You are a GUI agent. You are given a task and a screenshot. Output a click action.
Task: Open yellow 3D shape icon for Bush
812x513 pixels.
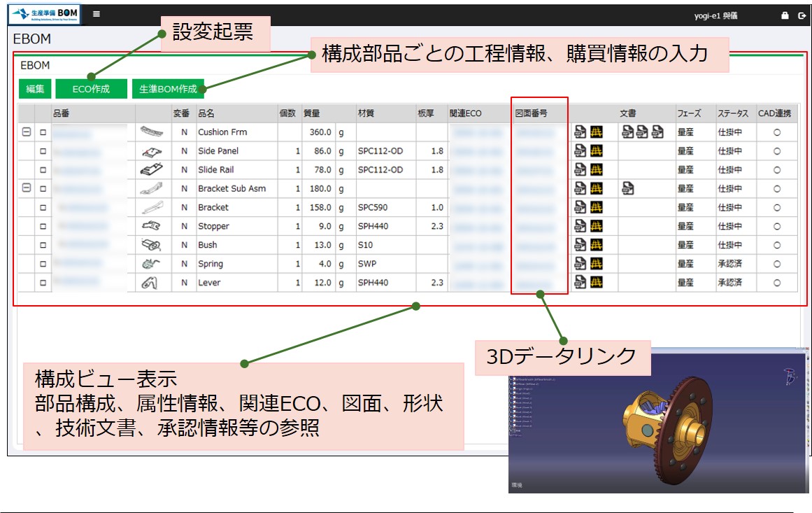[x=596, y=245]
